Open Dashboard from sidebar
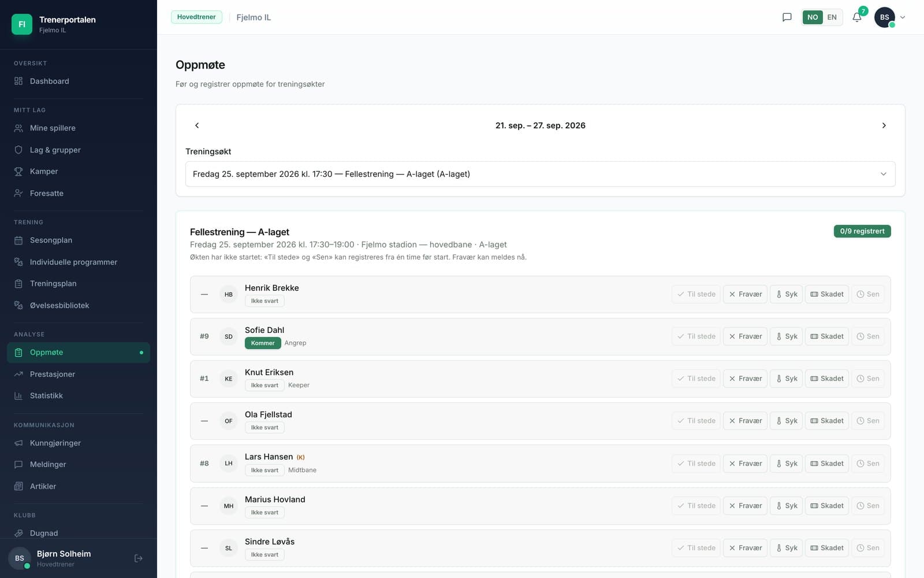 (79, 81)
